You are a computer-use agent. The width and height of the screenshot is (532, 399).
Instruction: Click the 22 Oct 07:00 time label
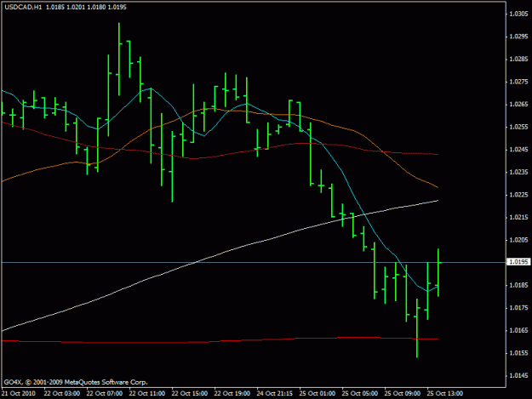(x=105, y=393)
